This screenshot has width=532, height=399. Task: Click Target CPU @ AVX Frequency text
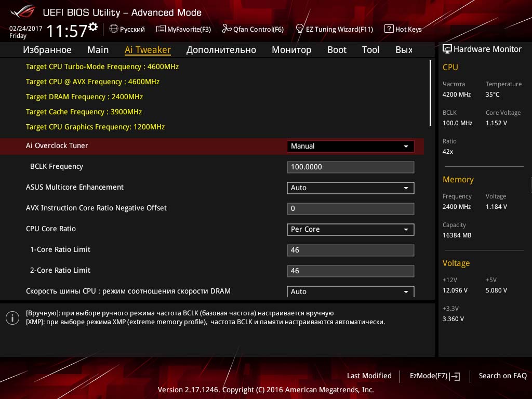click(x=92, y=82)
